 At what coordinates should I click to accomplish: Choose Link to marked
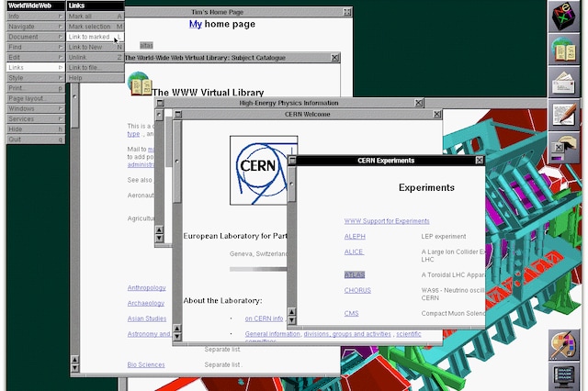point(96,37)
